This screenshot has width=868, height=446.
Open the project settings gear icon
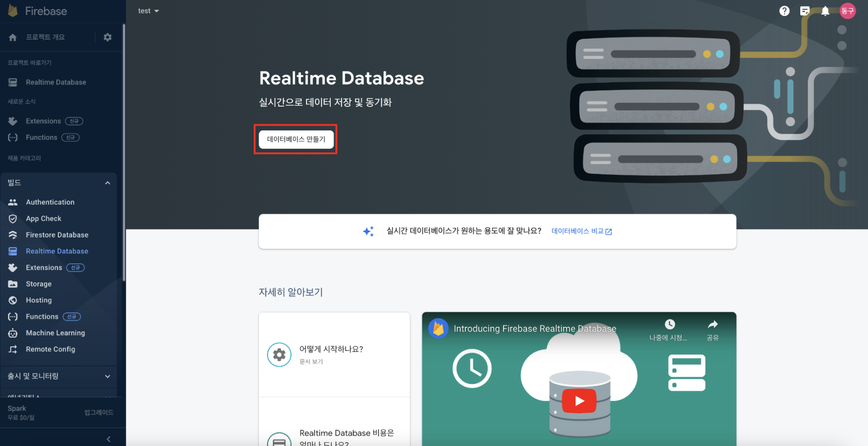tap(107, 37)
